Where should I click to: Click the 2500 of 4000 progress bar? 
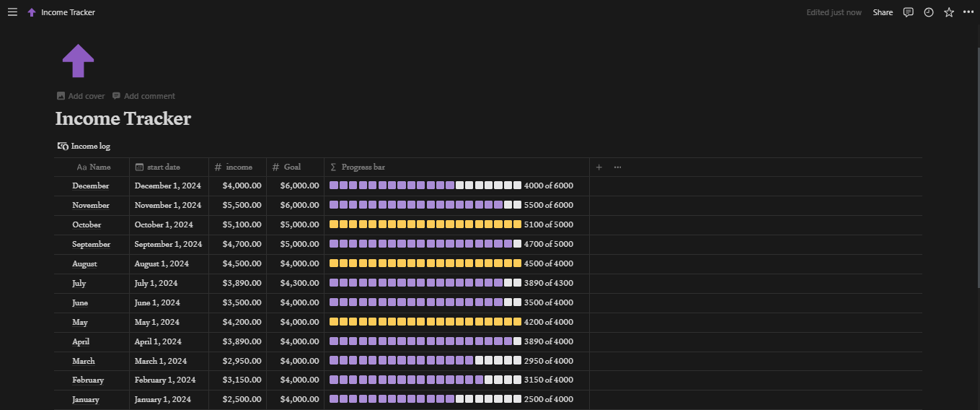click(425, 400)
